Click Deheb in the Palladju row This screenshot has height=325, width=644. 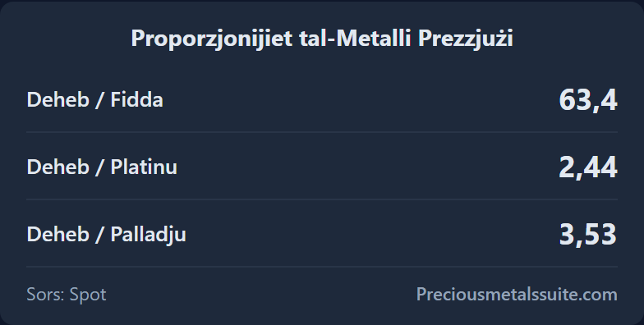click(57, 235)
